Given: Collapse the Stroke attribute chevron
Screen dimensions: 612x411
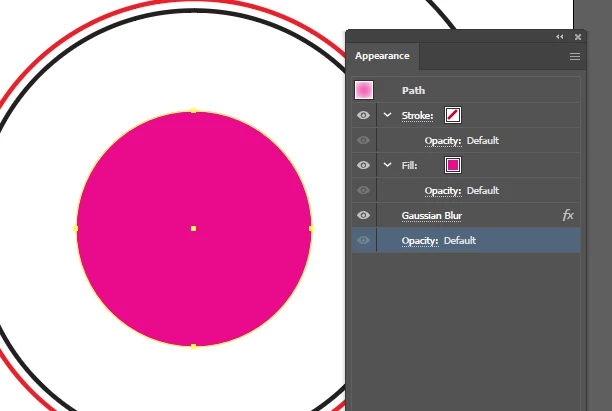Looking at the screenshot, I should coord(387,115).
